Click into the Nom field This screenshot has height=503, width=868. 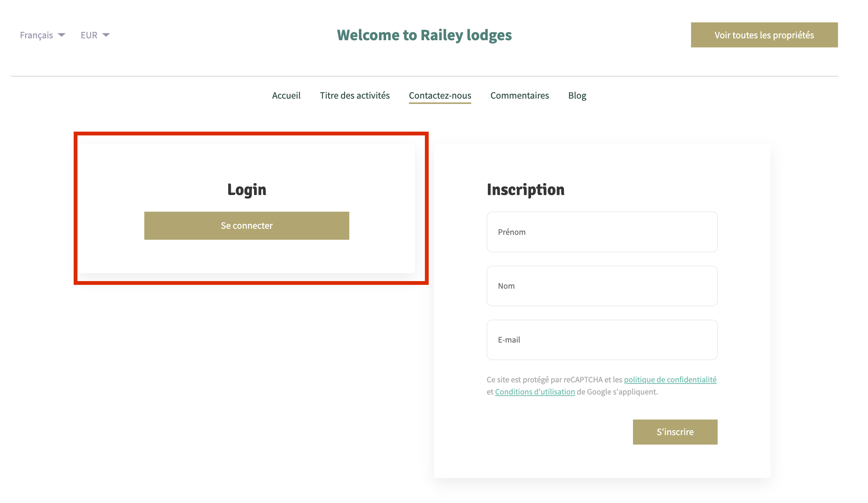click(602, 286)
